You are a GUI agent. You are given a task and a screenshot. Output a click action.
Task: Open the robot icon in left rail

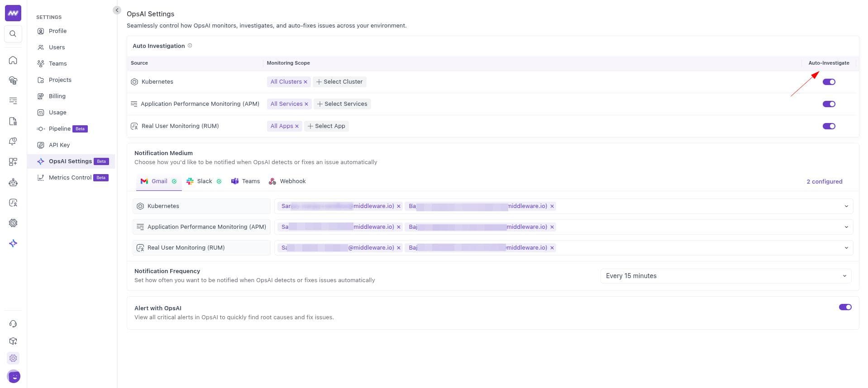(x=13, y=183)
